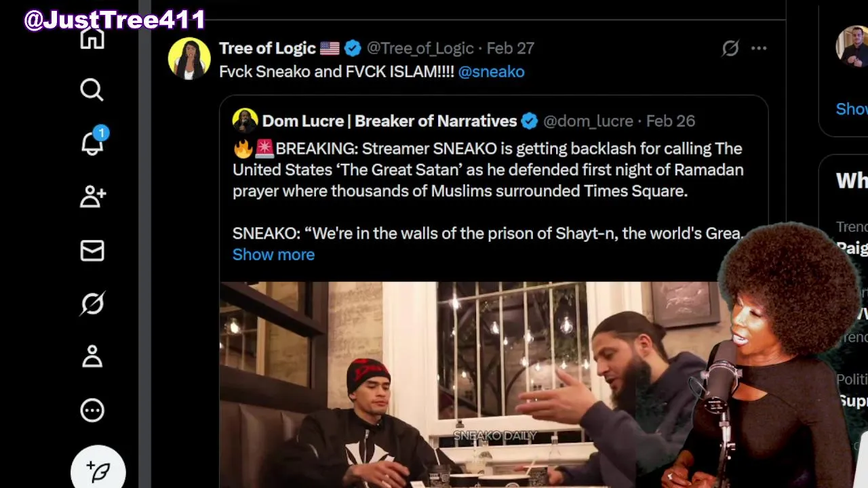
Task: Click the @Tree_of_Logic handle
Action: point(420,48)
